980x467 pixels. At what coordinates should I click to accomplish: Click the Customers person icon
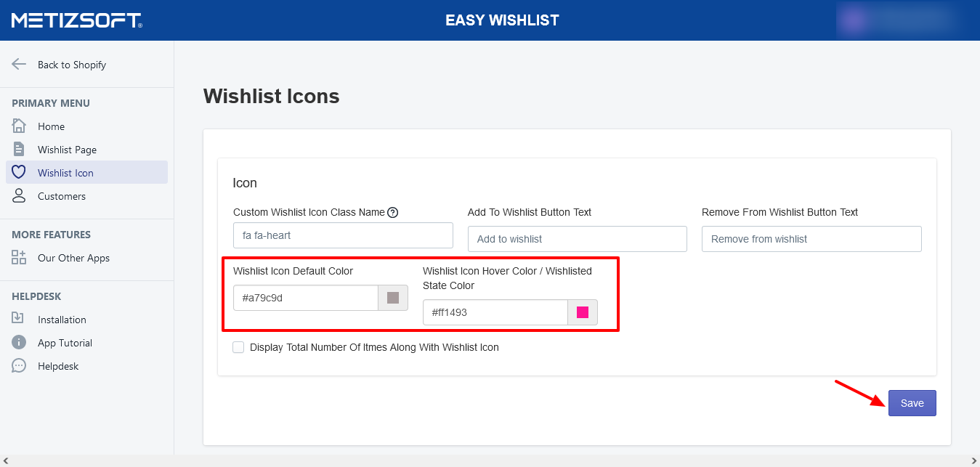[19, 195]
